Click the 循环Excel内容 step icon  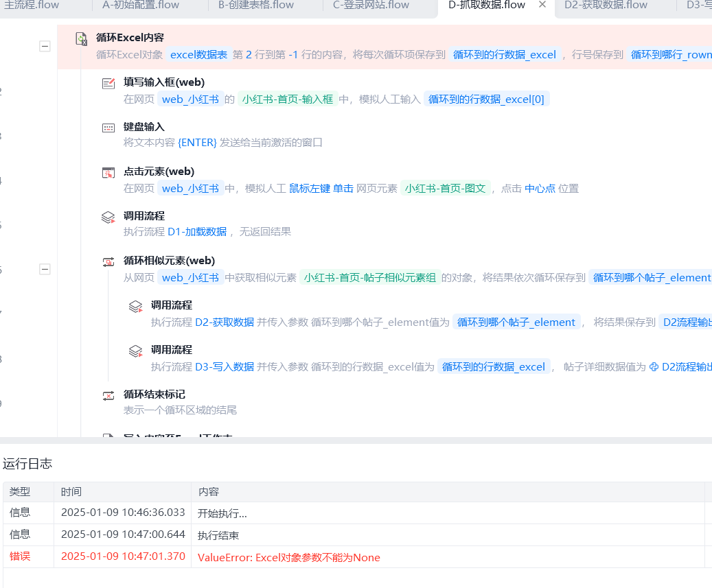(81, 39)
